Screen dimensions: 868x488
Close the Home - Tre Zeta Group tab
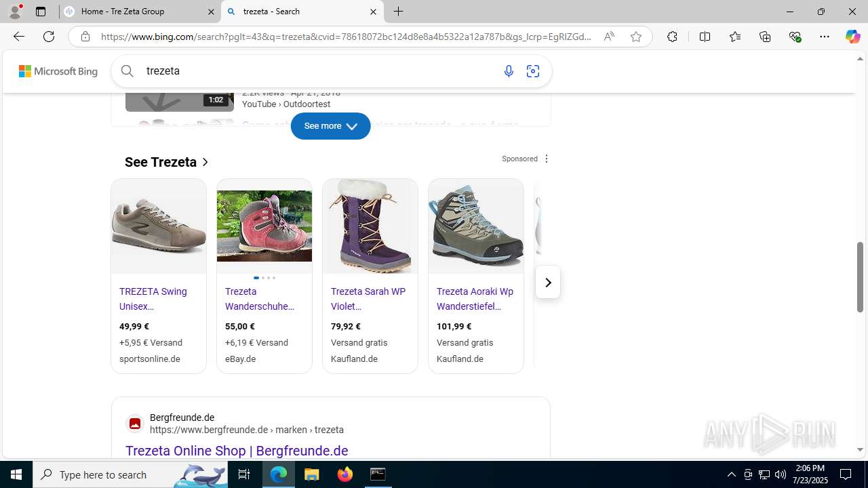coord(211,12)
